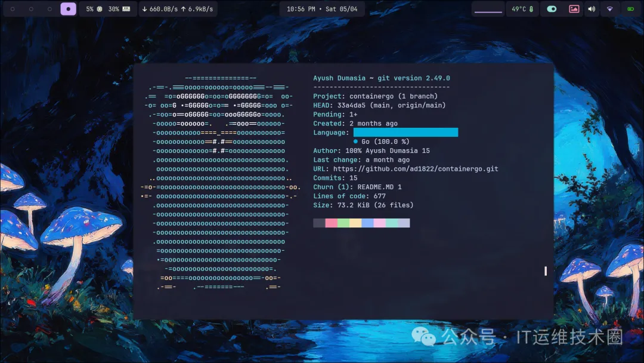Click the blue Language bar for Go

pyautogui.click(x=405, y=132)
